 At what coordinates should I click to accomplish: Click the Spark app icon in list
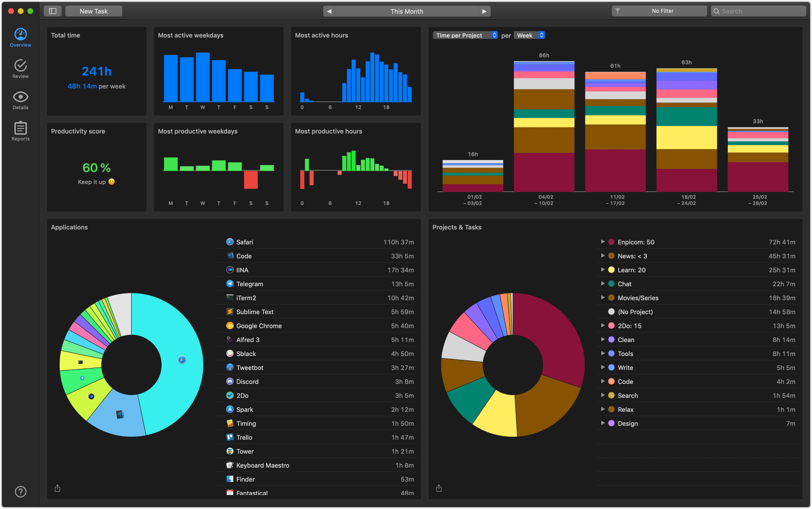(230, 409)
